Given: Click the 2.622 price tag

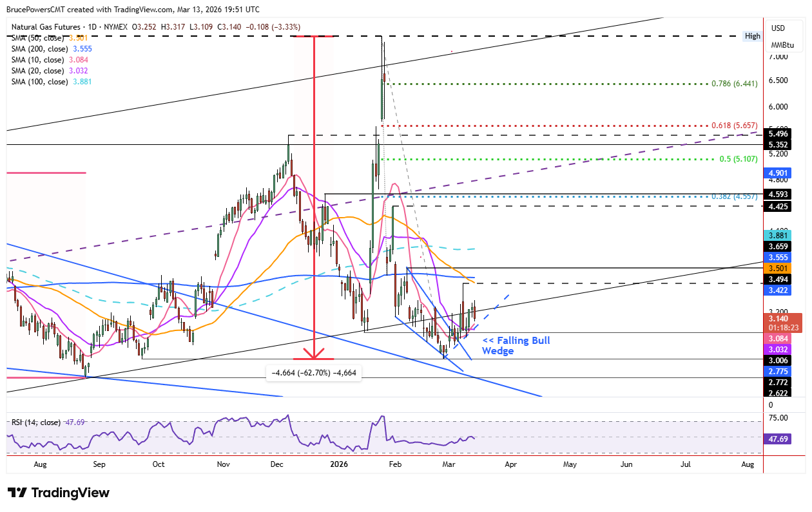Looking at the screenshot, I should click(778, 392).
